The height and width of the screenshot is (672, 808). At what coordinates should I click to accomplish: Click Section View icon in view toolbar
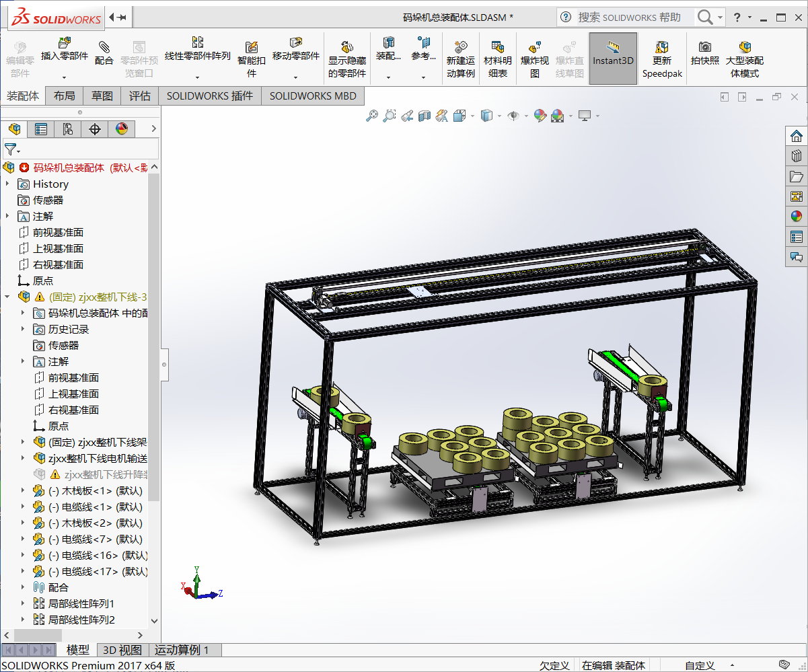tap(425, 116)
